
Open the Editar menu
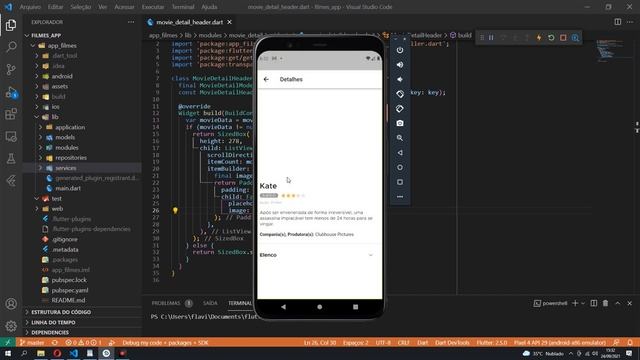click(x=55, y=7)
